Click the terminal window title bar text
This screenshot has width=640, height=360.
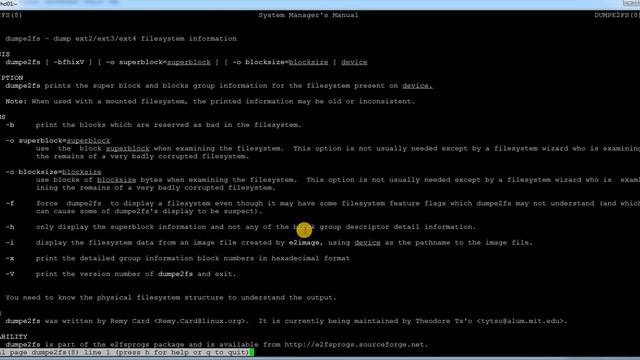pos(8,4)
